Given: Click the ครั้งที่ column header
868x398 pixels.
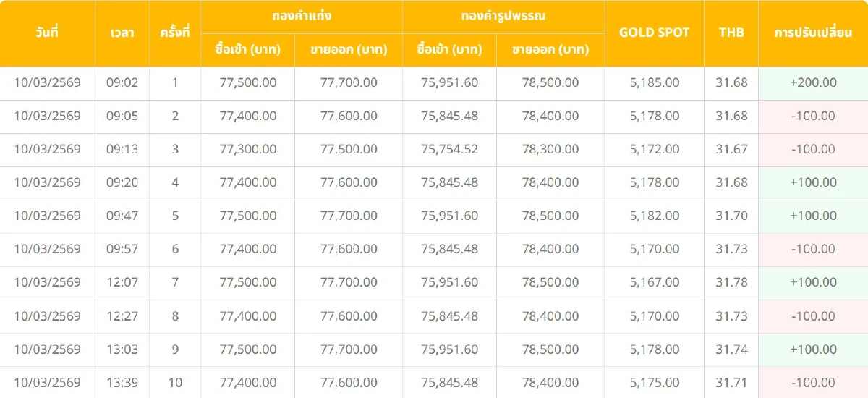Looking at the screenshot, I should tap(174, 33).
